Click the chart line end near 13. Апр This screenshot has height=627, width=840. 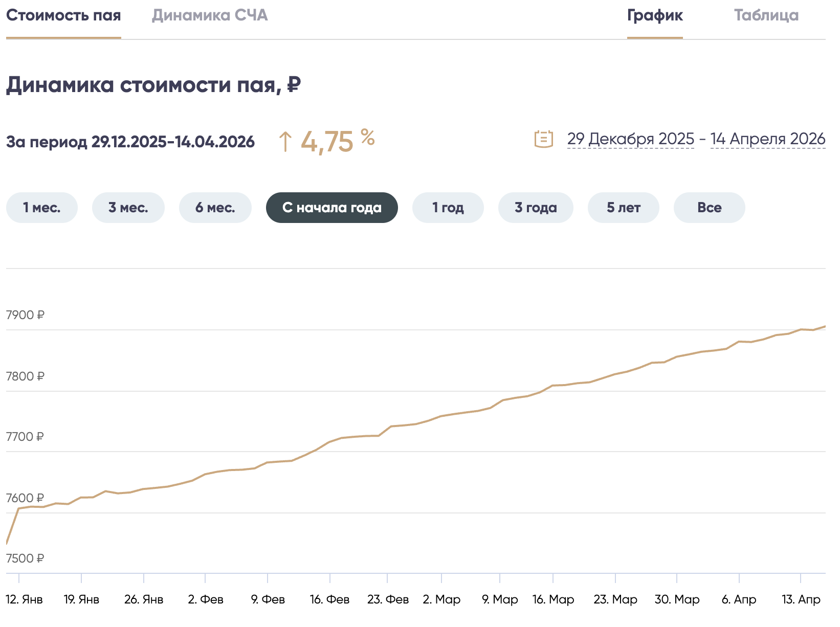[824, 327]
